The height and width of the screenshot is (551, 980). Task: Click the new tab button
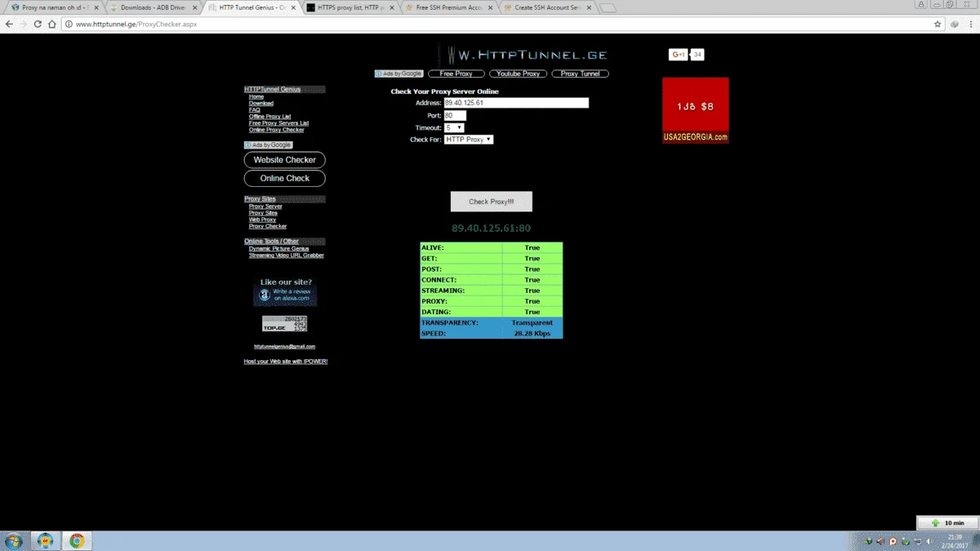608,8
